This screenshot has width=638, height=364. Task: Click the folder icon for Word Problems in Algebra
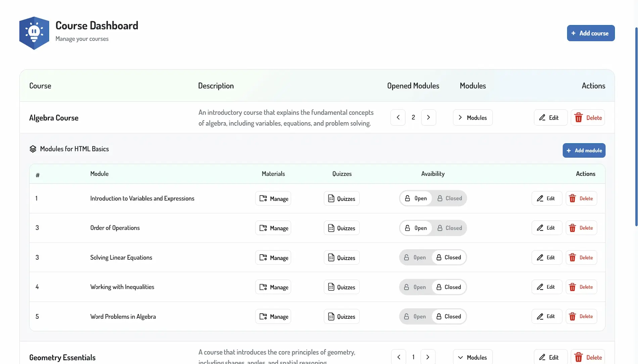(x=263, y=316)
